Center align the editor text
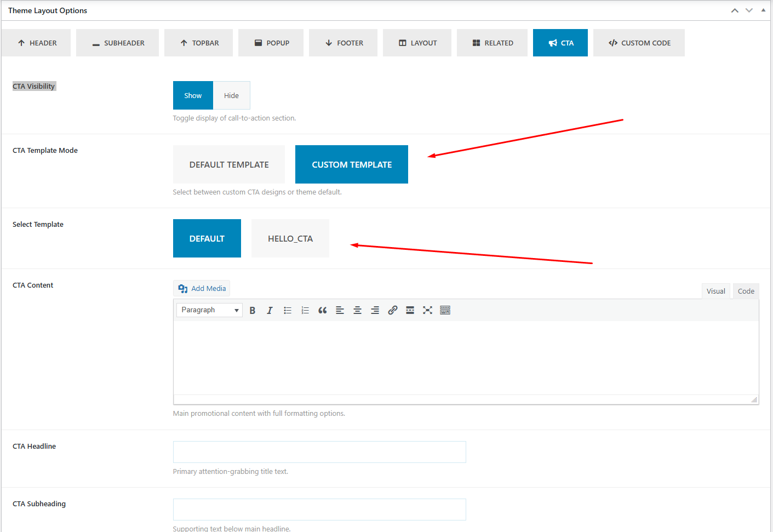 pos(357,310)
